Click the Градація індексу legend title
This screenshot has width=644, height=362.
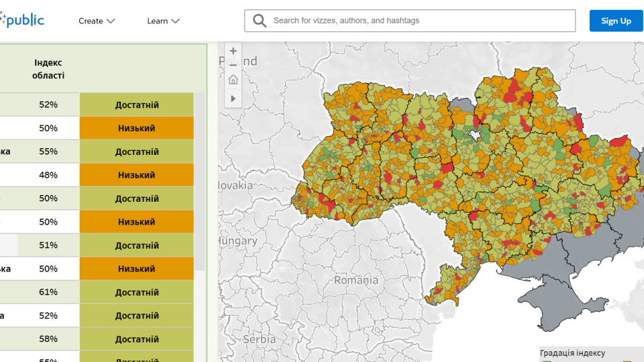click(x=572, y=353)
